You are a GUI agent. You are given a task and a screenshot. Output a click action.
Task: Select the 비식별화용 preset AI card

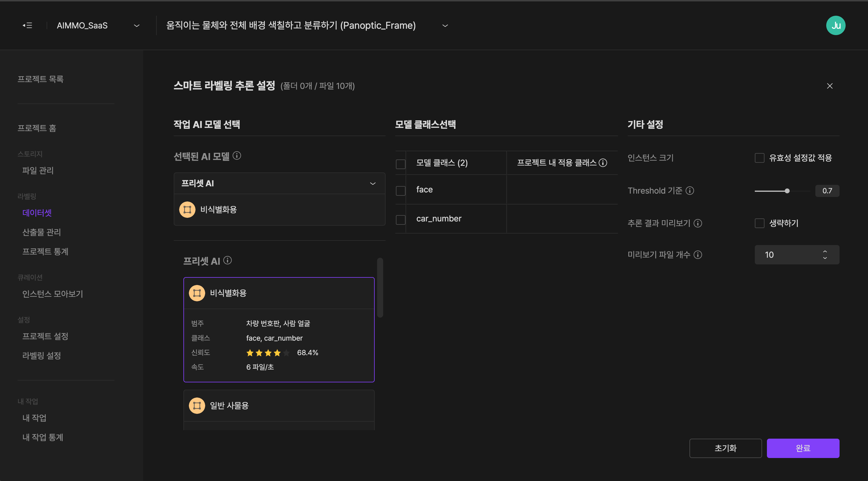tap(279, 329)
